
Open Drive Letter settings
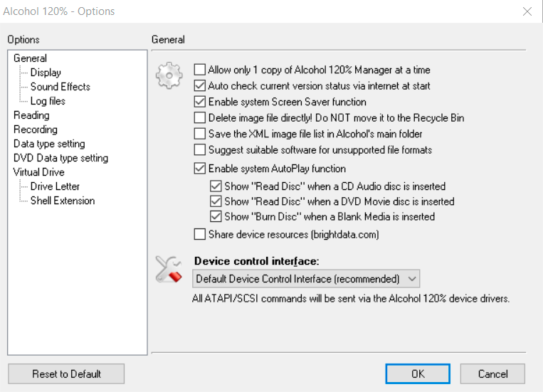click(55, 186)
